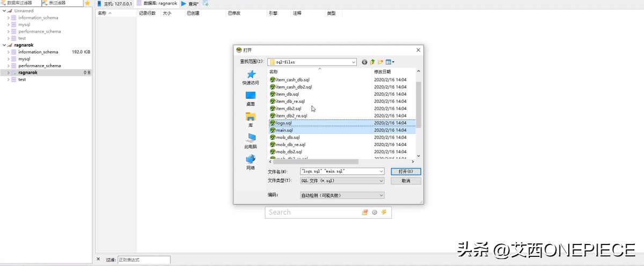Screen dimensions: 644x266
Task: Collapse the ragnarok session tree node
Action: (4, 45)
